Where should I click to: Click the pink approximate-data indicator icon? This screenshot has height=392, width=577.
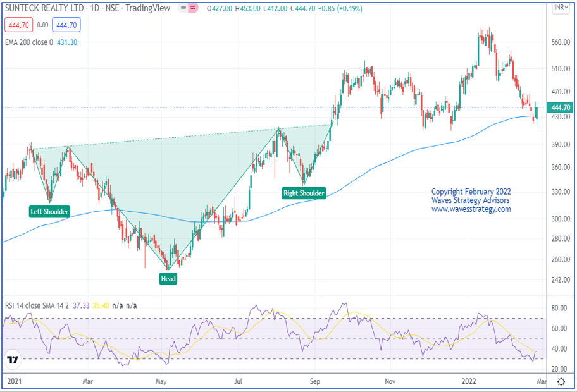(193, 8)
